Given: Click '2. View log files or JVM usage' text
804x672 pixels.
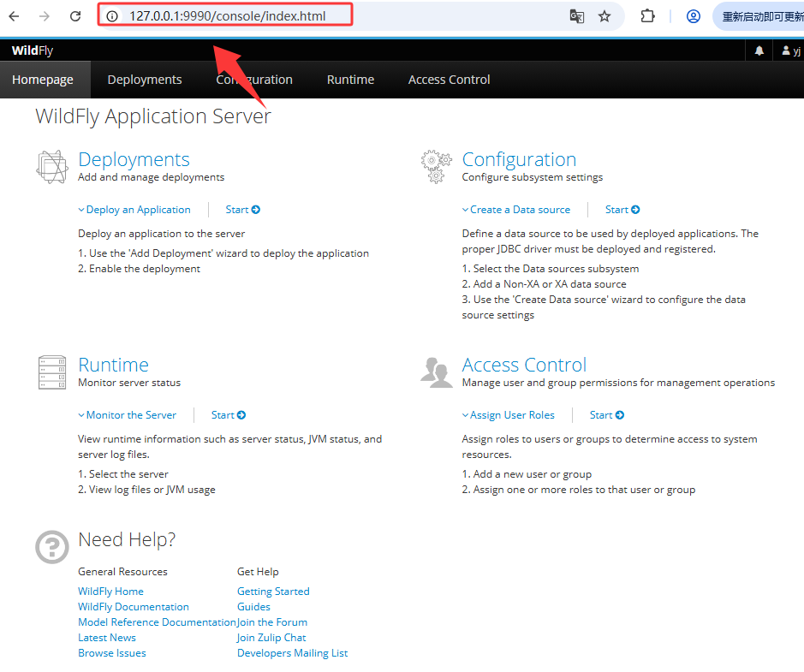Looking at the screenshot, I should tap(146, 490).
